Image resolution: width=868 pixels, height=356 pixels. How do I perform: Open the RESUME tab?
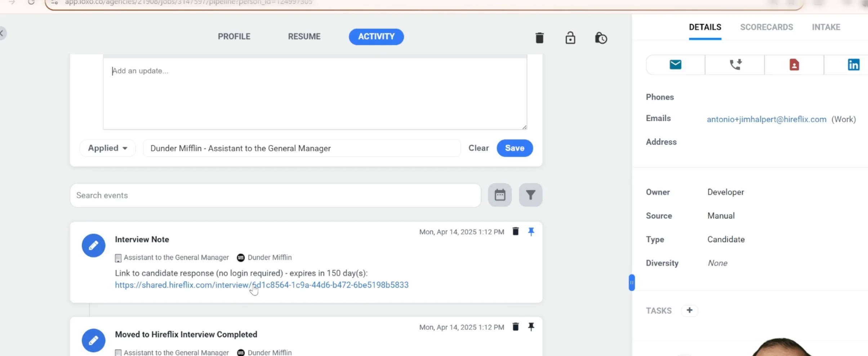[x=304, y=36]
